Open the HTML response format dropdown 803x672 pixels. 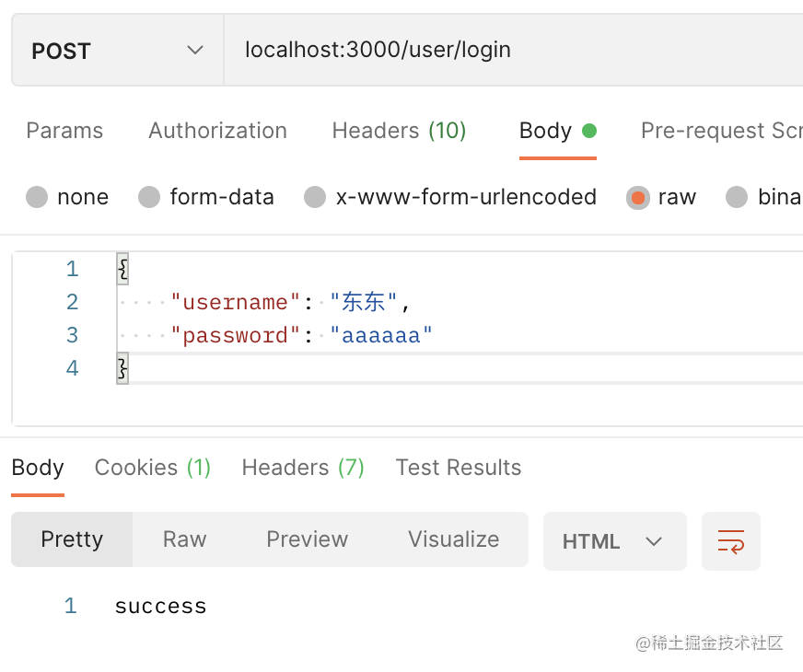click(614, 541)
